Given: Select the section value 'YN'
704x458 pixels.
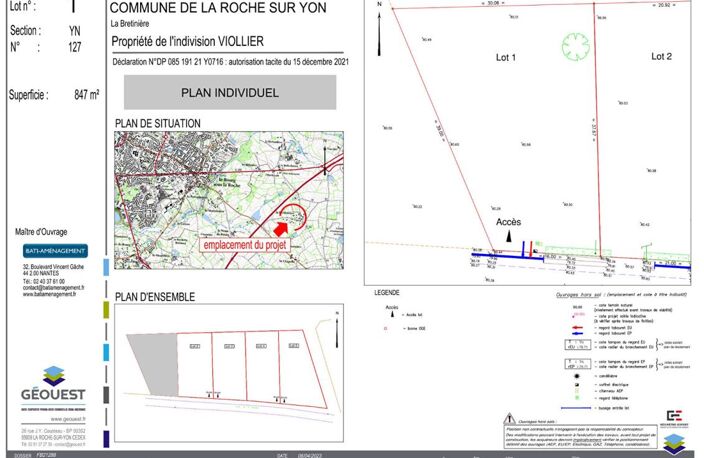Looking at the screenshot, I should (75, 31).
